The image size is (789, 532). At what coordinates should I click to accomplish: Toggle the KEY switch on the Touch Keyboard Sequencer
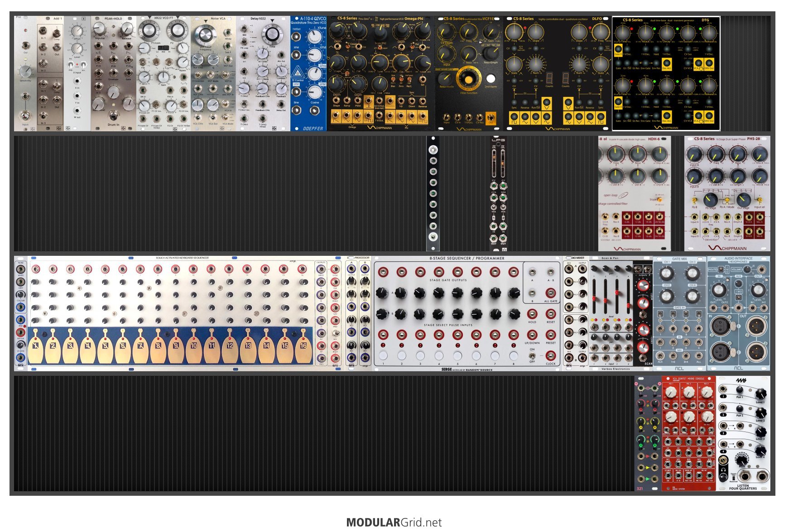pos(335,332)
